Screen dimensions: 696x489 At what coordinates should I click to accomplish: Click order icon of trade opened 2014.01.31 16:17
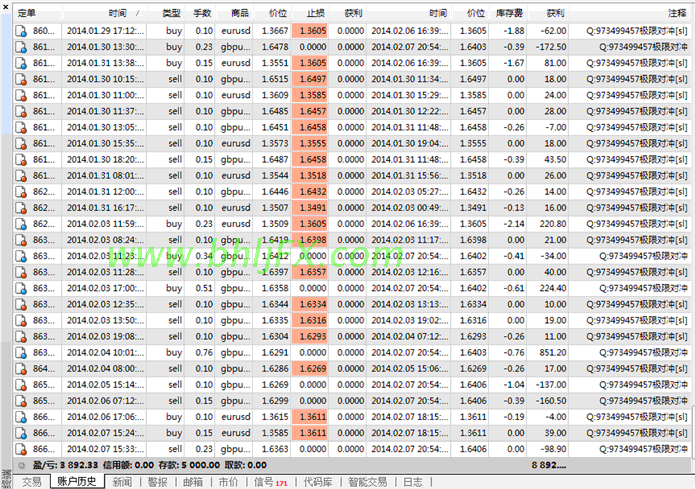pos(21,208)
